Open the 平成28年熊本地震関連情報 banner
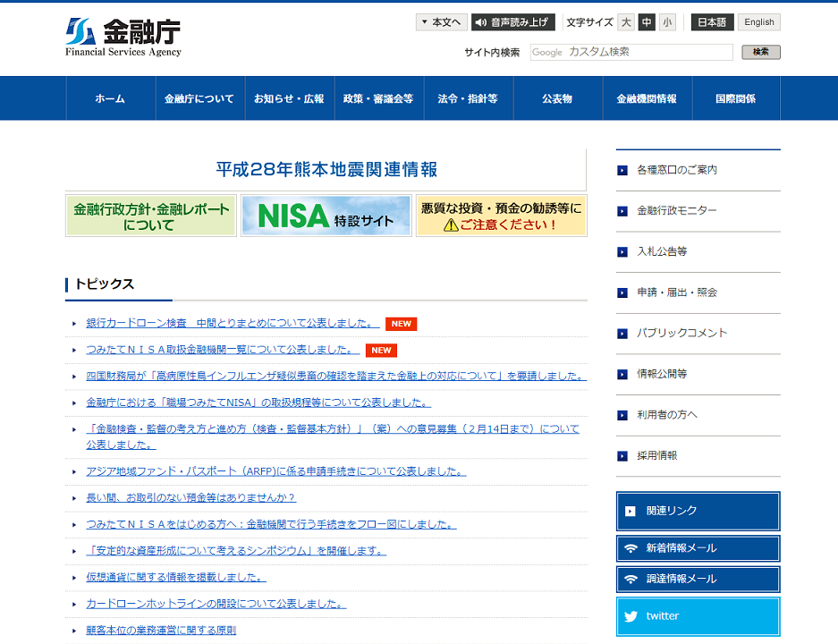 (326, 169)
